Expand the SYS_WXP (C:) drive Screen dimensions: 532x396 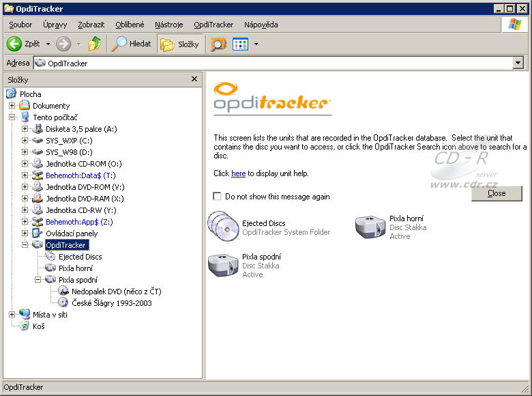pos(25,140)
